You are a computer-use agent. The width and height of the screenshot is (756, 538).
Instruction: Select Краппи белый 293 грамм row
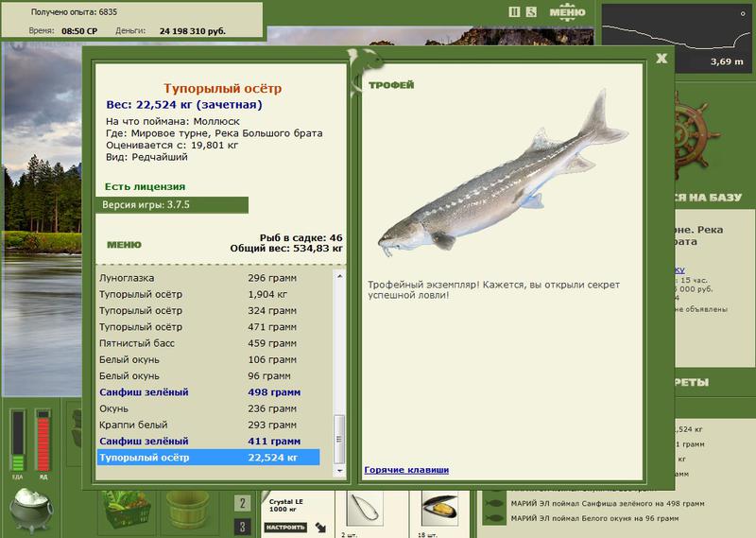click(x=208, y=425)
